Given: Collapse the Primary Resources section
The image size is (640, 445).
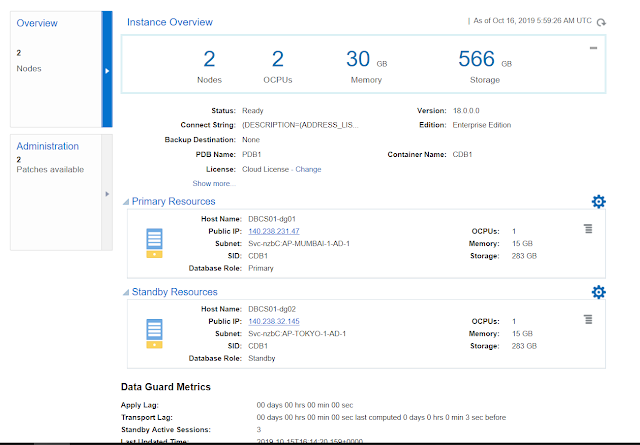Looking at the screenshot, I should click(x=126, y=202).
